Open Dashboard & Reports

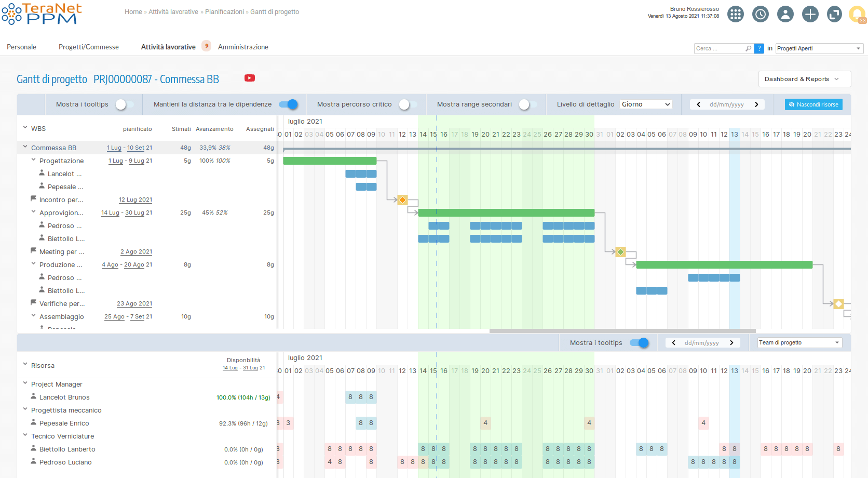pos(804,79)
